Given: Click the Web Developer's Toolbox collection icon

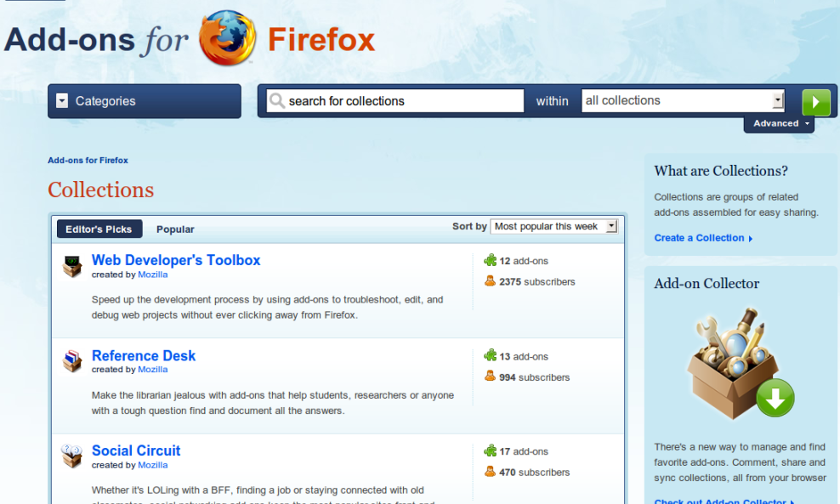Looking at the screenshot, I should (x=71, y=266).
